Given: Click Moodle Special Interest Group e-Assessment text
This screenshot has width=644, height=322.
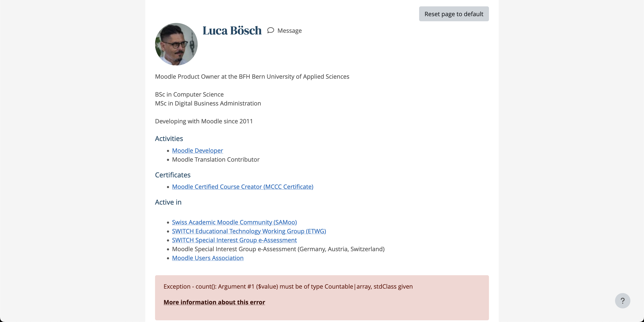Looking at the screenshot, I should pyautogui.click(x=278, y=249).
